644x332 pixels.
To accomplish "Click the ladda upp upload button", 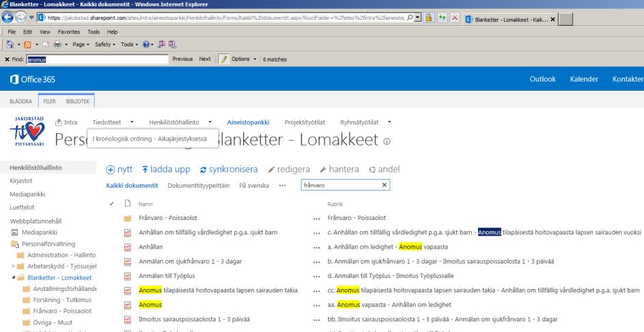I will [x=166, y=169].
